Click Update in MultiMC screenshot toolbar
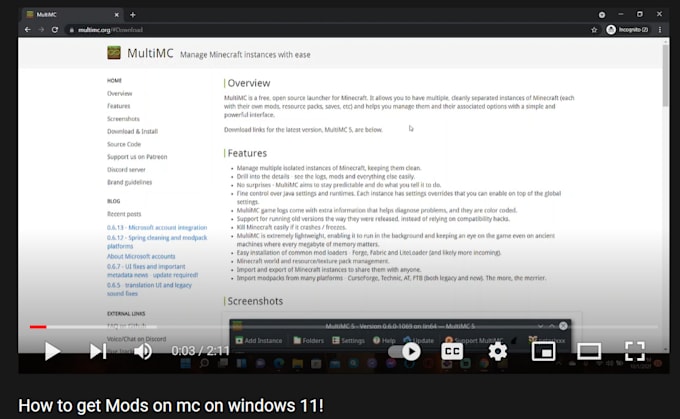The width and height of the screenshot is (680, 419). click(x=418, y=340)
